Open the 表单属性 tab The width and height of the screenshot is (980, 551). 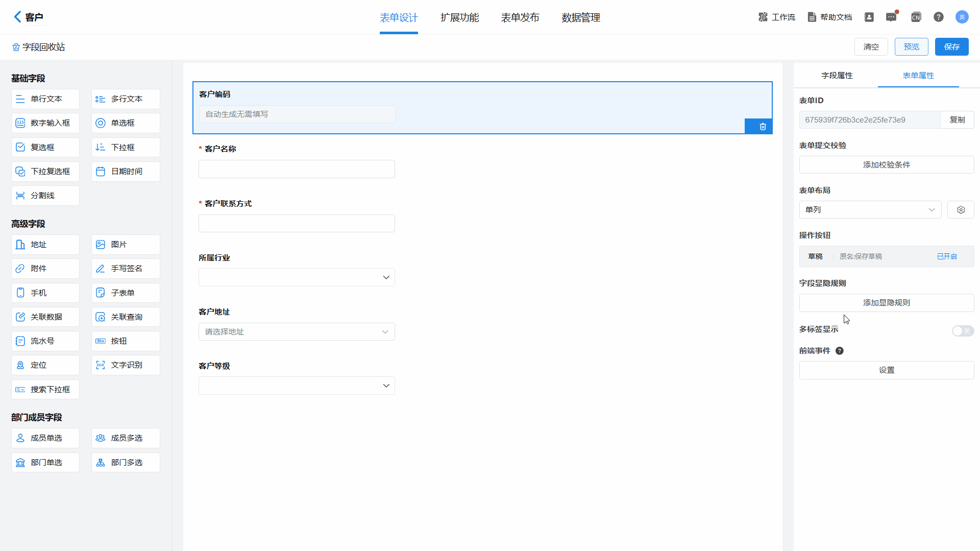click(918, 76)
